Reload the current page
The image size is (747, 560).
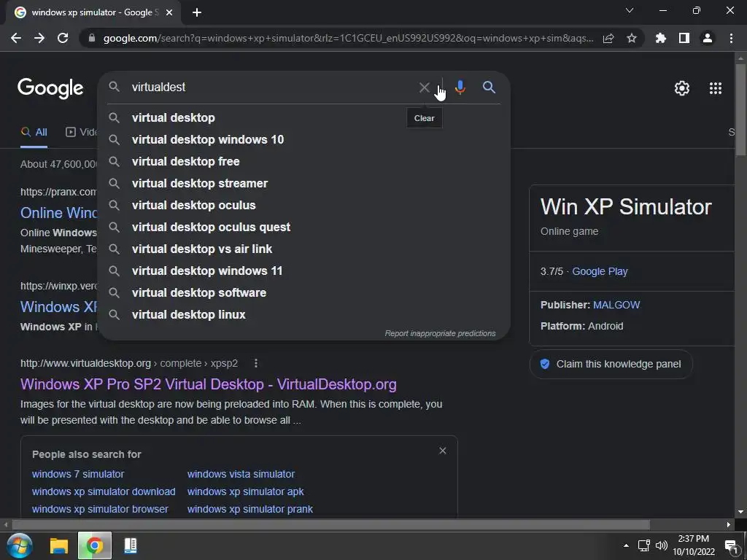(x=63, y=38)
